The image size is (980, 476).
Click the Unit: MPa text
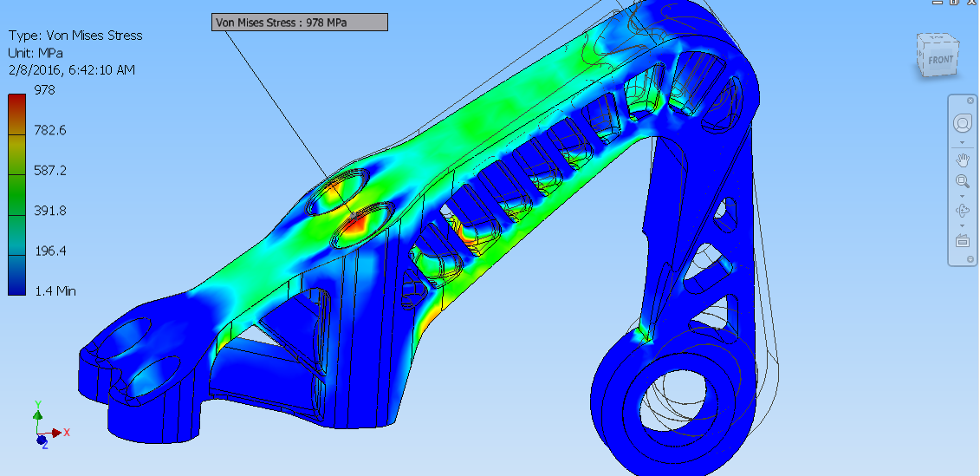coord(36,53)
